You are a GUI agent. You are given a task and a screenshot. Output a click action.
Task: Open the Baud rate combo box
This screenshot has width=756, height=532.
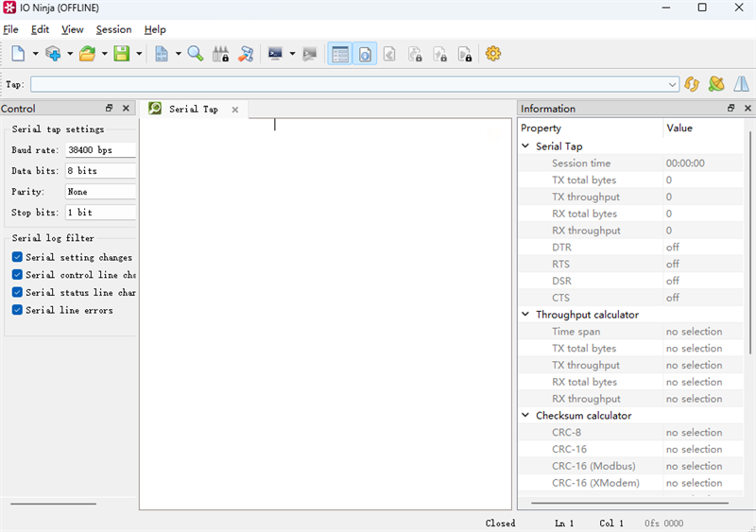pos(100,150)
